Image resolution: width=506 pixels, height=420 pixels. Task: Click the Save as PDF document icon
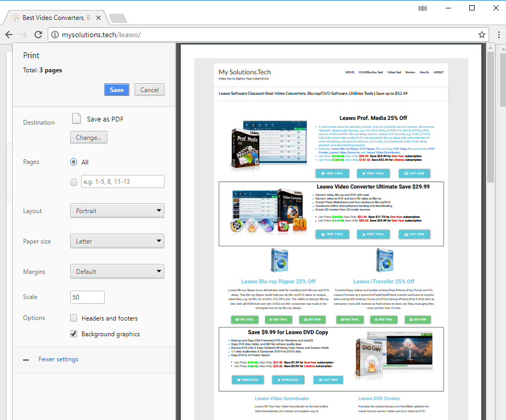(75, 118)
